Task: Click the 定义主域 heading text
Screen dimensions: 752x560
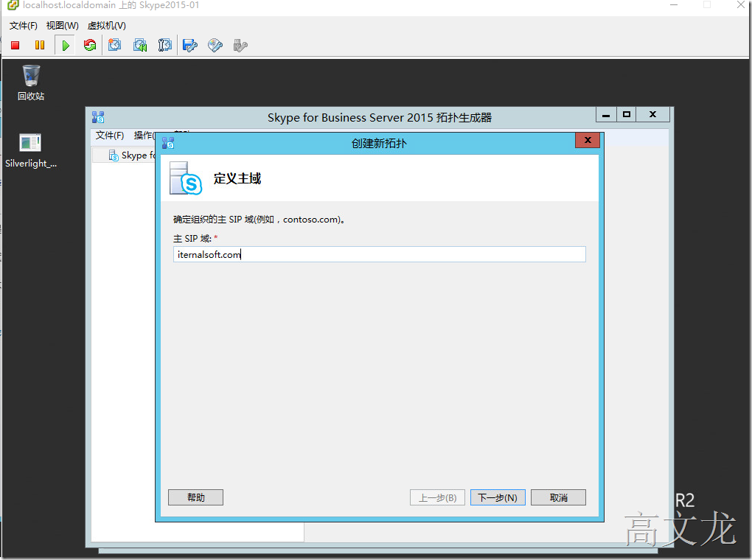Action: pos(237,178)
